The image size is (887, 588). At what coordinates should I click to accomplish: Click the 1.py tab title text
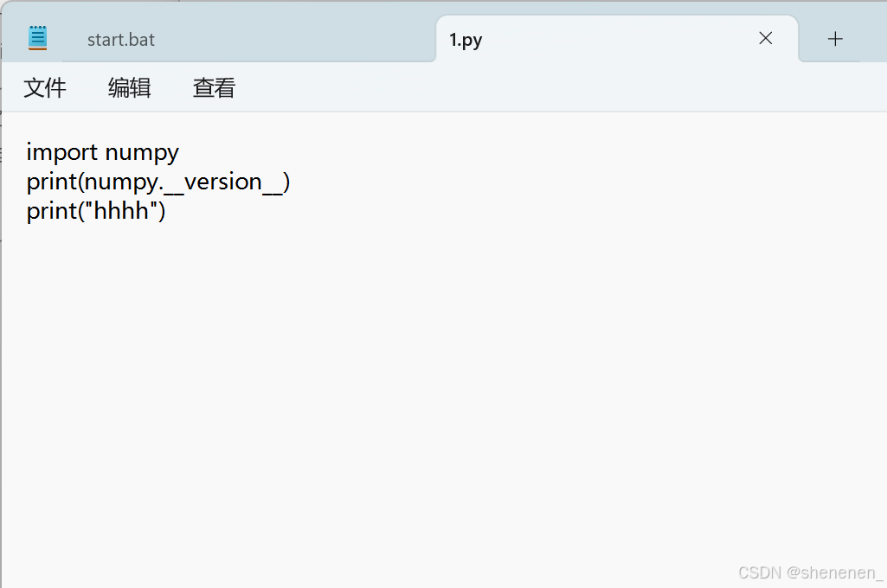466,39
